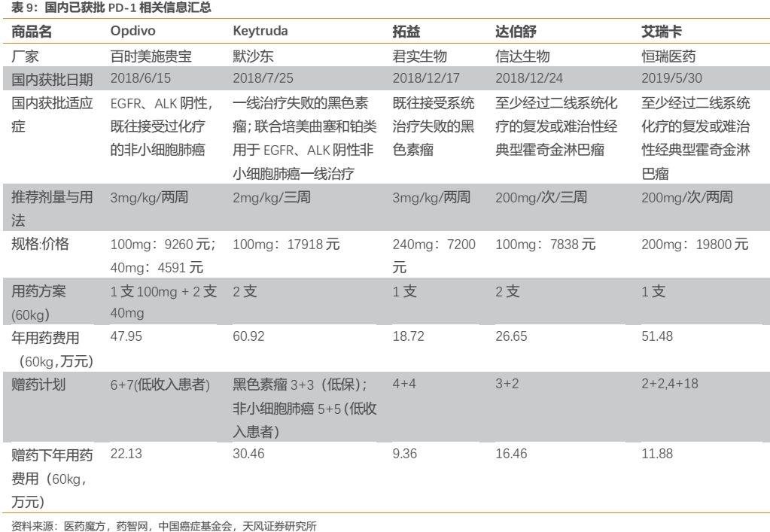This screenshot has height=532, width=770.
Task: Click annual cost "26.65"
Action: (511, 336)
